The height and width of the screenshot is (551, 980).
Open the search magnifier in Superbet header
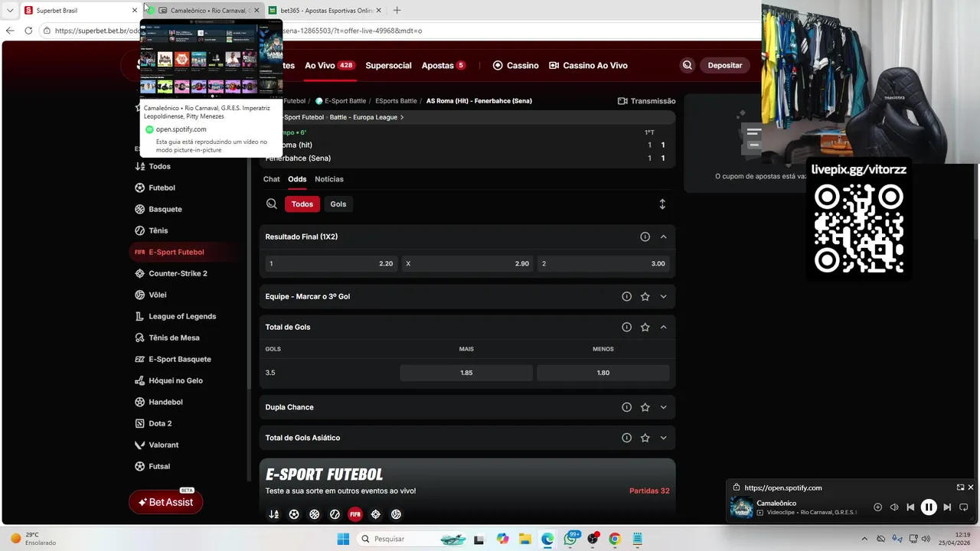coord(688,66)
